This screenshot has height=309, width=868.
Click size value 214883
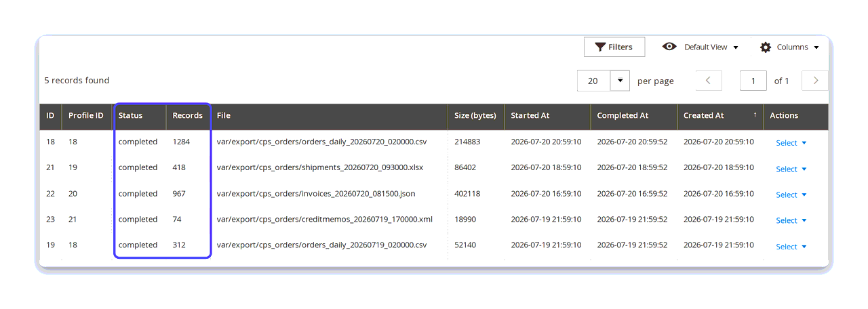coord(467,142)
